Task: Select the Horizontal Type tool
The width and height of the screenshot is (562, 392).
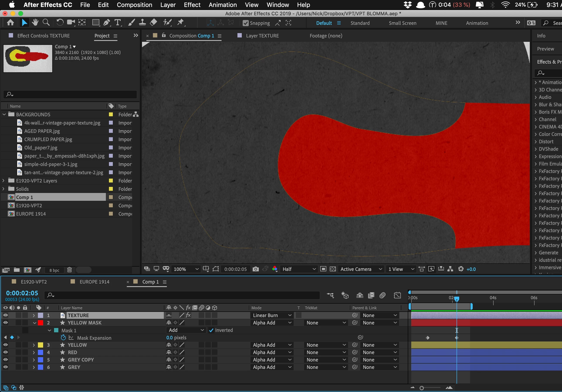Action: [x=118, y=23]
